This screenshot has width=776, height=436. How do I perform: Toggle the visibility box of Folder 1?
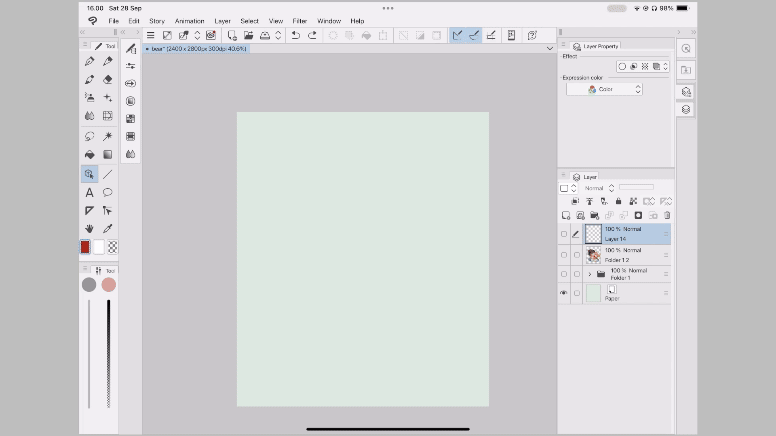point(564,273)
